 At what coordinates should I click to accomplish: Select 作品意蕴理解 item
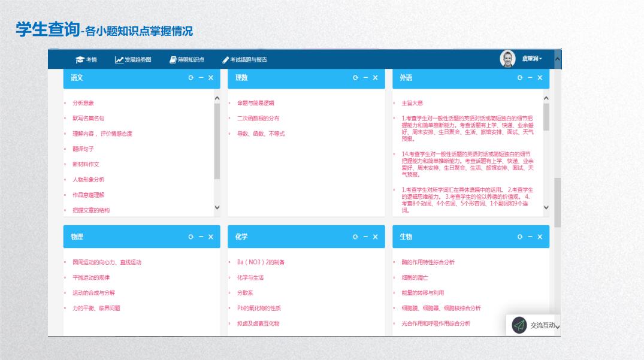click(88, 195)
